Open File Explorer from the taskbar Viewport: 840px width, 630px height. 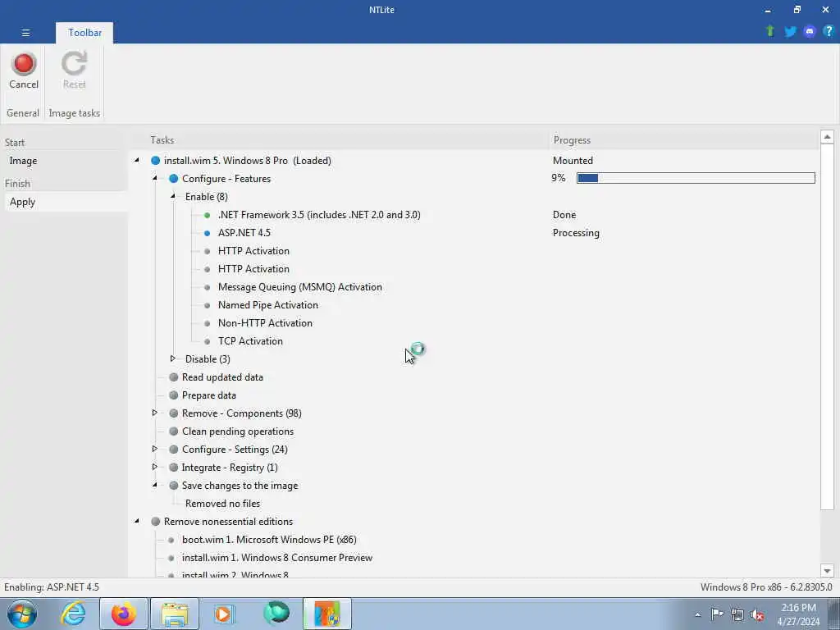tap(175, 614)
